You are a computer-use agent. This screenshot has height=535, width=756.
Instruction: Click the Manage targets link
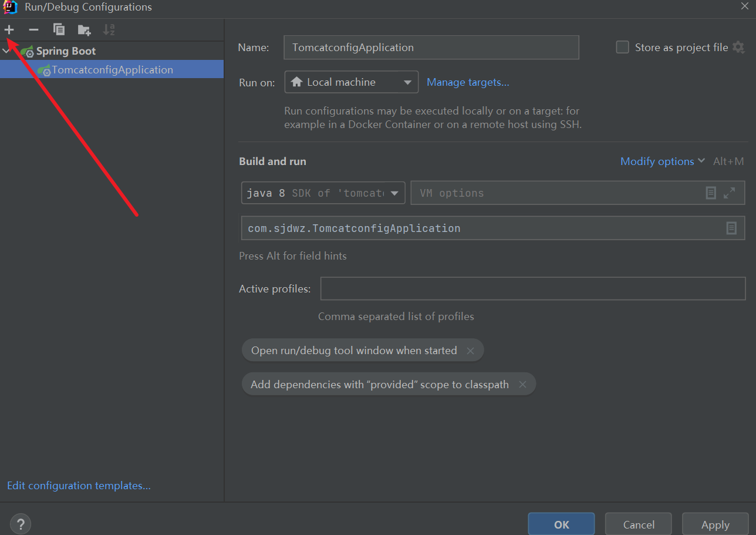coord(468,82)
